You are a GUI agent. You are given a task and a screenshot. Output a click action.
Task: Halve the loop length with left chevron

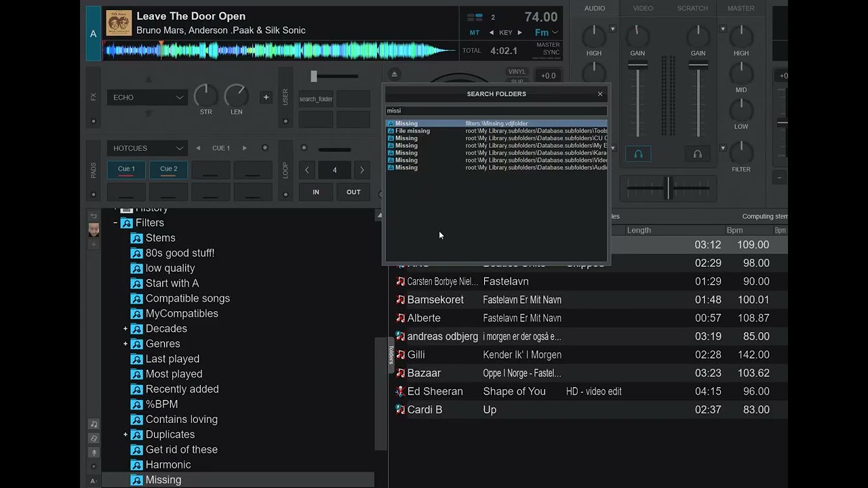click(307, 170)
